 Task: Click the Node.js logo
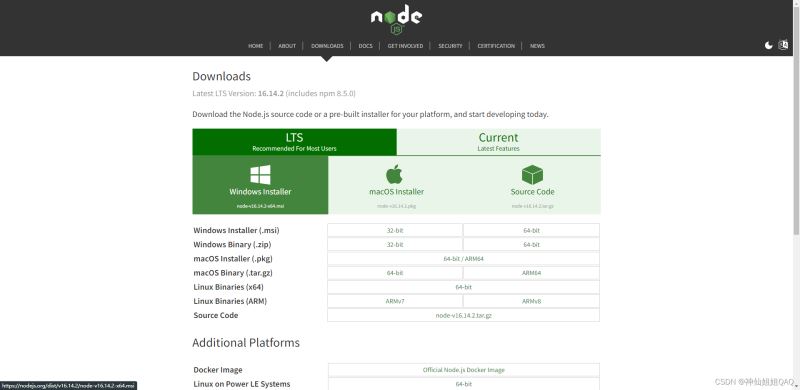396,20
